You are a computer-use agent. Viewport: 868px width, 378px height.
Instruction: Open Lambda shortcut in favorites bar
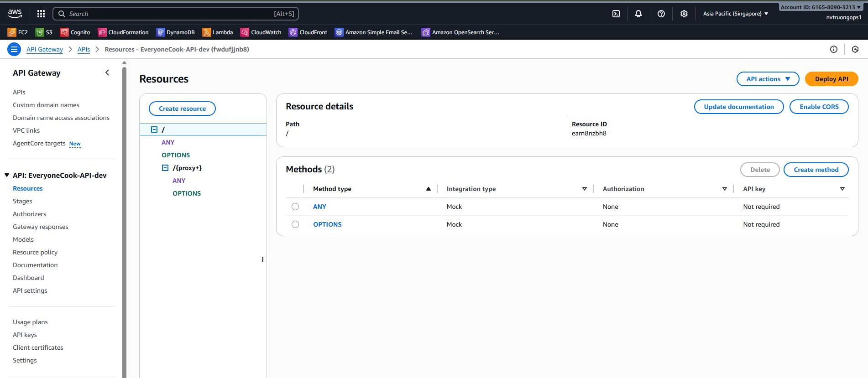point(218,32)
